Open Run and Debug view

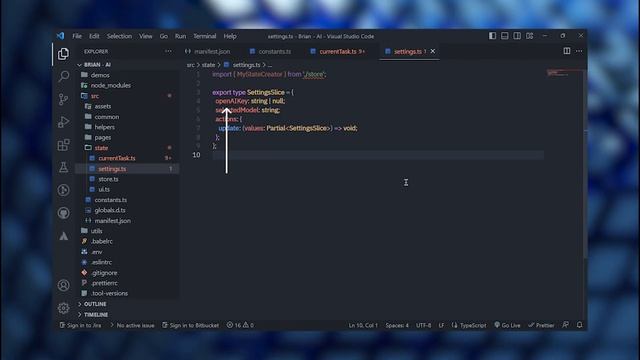(x=63, y=122)
